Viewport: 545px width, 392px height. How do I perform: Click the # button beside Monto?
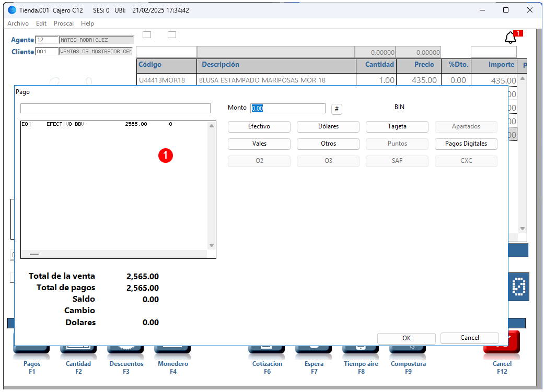coord(337,109)
